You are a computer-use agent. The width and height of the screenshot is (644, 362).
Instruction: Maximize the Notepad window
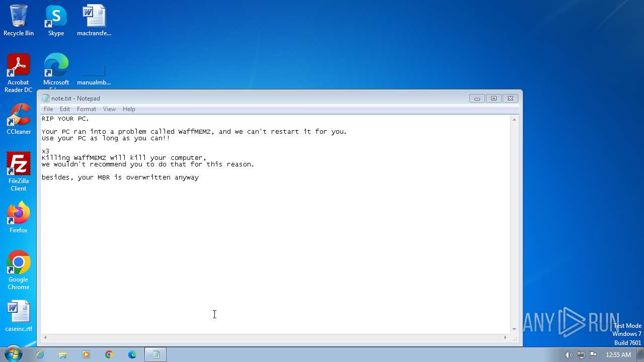[x=494, y=99]
